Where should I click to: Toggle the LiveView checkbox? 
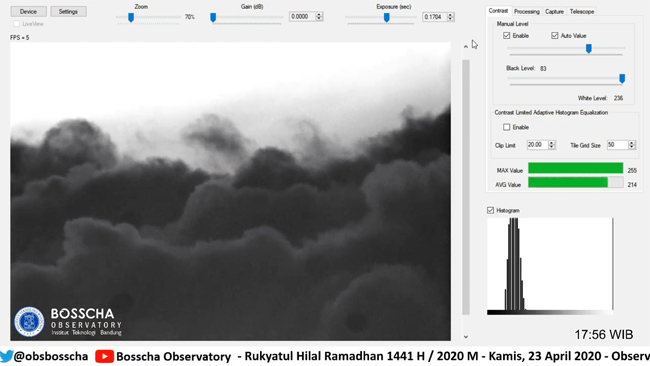pos(17,24)
